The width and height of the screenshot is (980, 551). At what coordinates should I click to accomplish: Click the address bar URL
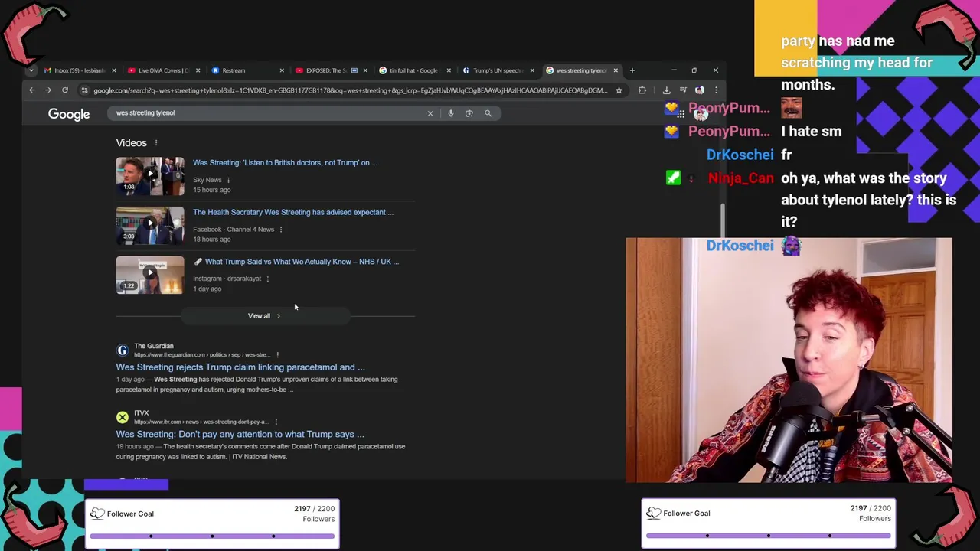point(351,90)
